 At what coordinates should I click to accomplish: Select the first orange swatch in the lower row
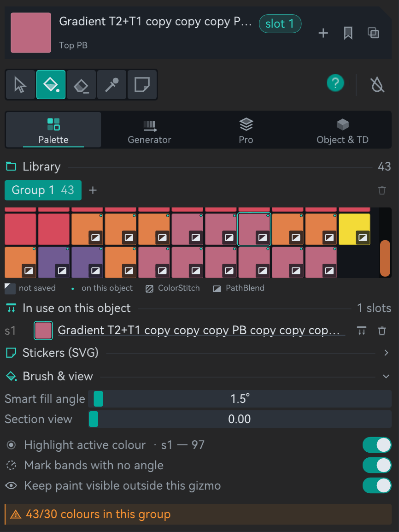point(20,262)
